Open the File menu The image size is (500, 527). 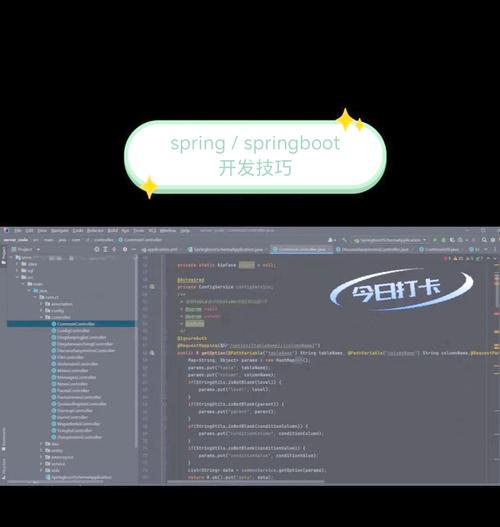pos(18,231)
